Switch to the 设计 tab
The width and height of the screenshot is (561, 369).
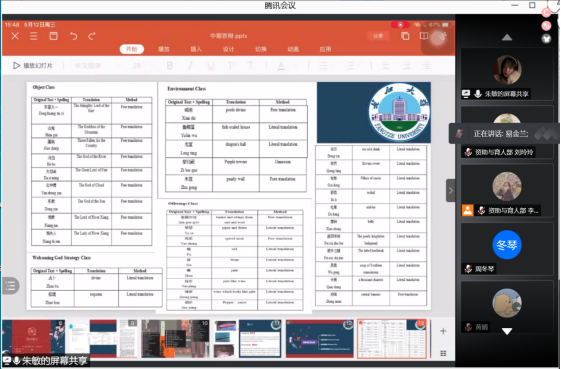(228, 49)
